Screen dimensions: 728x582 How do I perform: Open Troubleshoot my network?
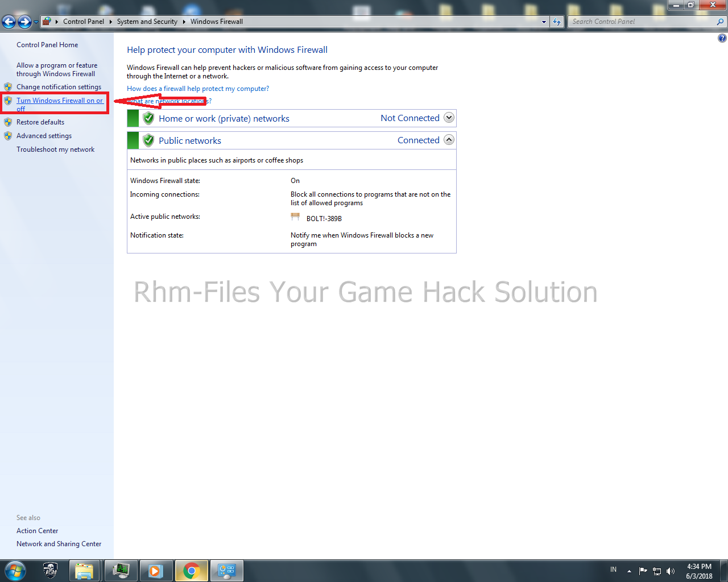pos(55,149)
